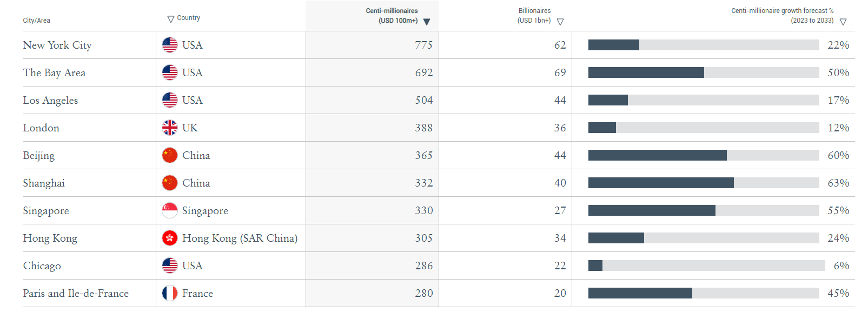This screenshot has height=312, width=868.
Task: Click the City/Area column header
Action: point(36,21)
